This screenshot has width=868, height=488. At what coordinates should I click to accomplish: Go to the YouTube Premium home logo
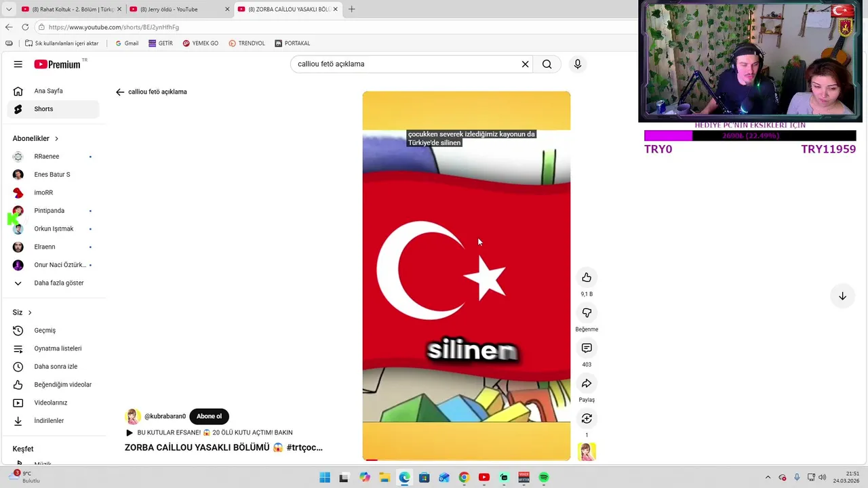(58, 64)
